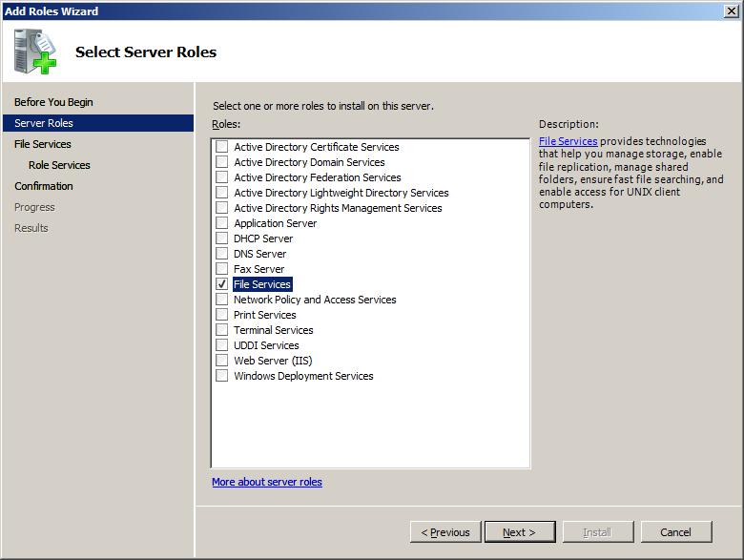Close the Add Roles Wizard window
Viewport: 744px width, 560px height.
[732, 10]
